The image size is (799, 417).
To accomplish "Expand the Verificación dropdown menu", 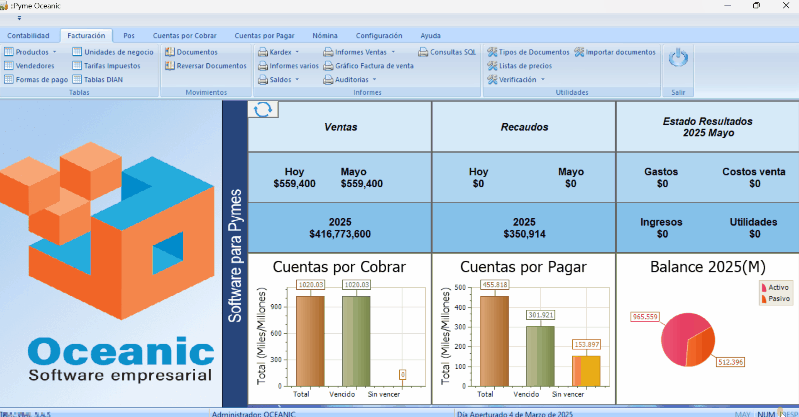I will click(x=543, y=79).
